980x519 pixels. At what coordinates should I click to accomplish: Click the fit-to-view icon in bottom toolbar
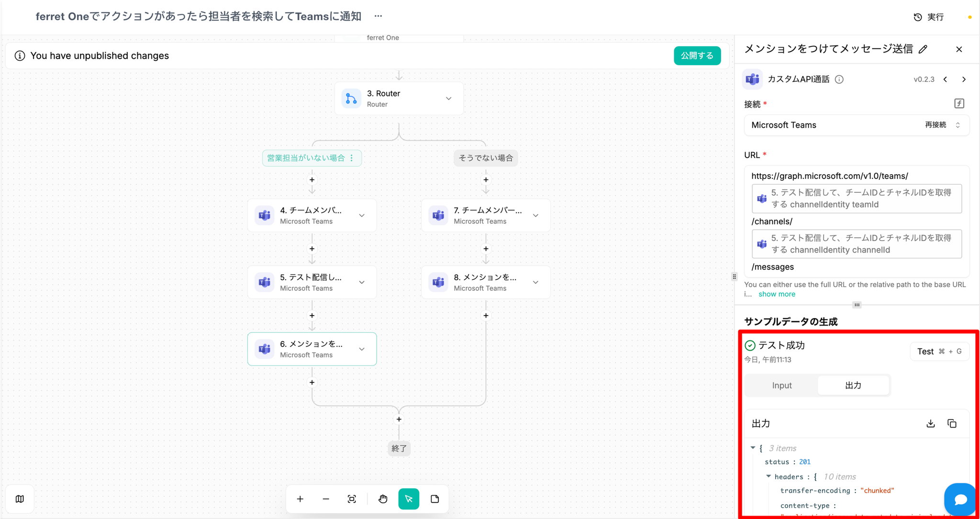pos(352,499)
